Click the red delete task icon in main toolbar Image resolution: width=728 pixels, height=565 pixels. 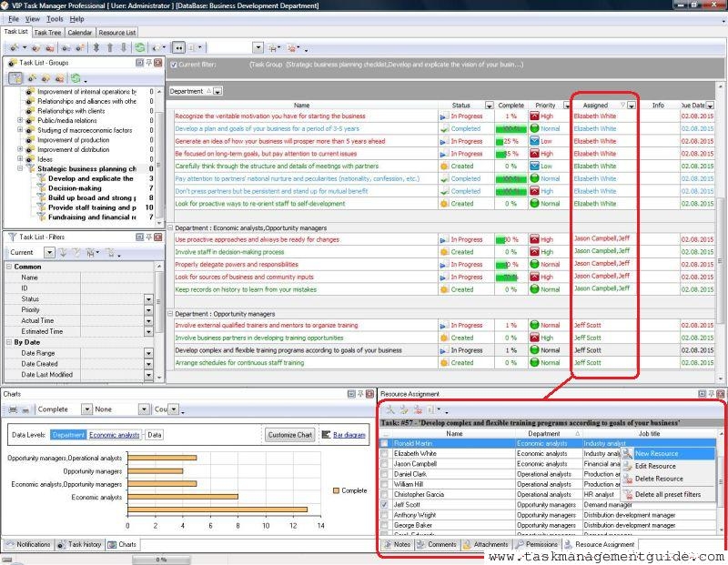pos(50,47)
